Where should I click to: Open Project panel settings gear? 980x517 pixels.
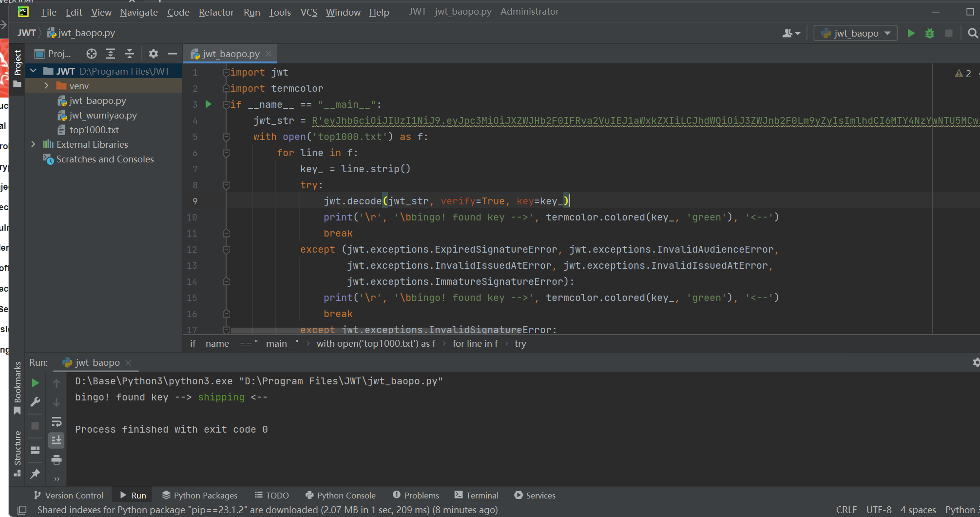[154, 54]
